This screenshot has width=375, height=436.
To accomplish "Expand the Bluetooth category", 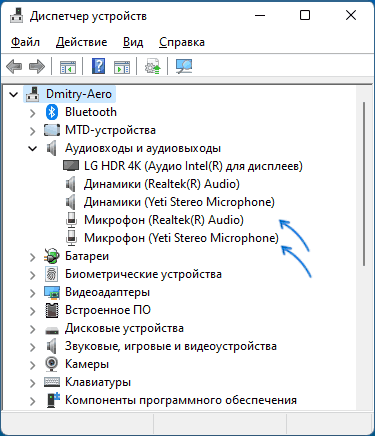I will (32, 113).
